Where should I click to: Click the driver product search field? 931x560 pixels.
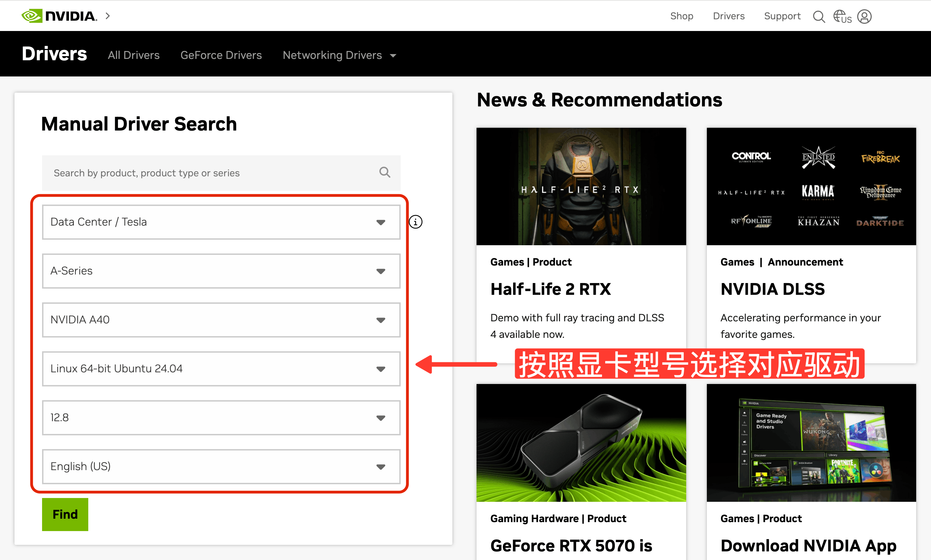click(211, 173)
